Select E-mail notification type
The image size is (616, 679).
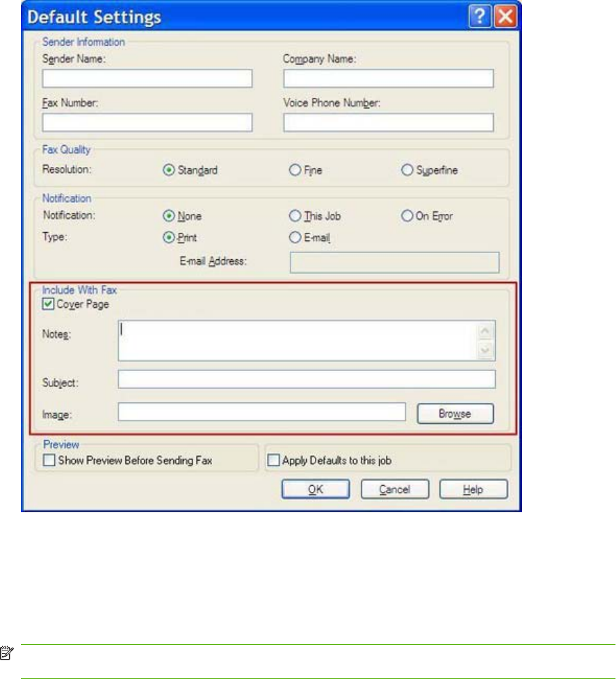[295, 237]
